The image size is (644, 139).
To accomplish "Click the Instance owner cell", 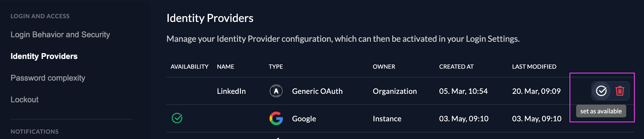I will tap(387, 119).
